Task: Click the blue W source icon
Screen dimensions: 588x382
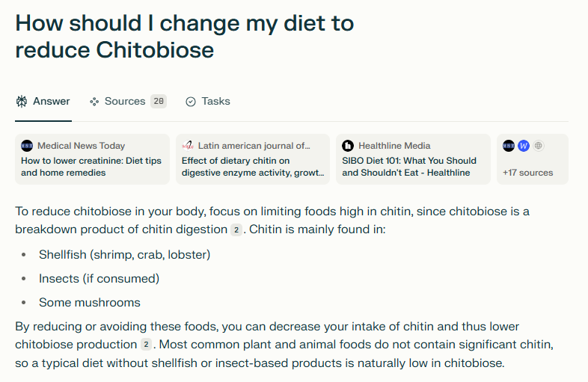Action: coord(524,146)
